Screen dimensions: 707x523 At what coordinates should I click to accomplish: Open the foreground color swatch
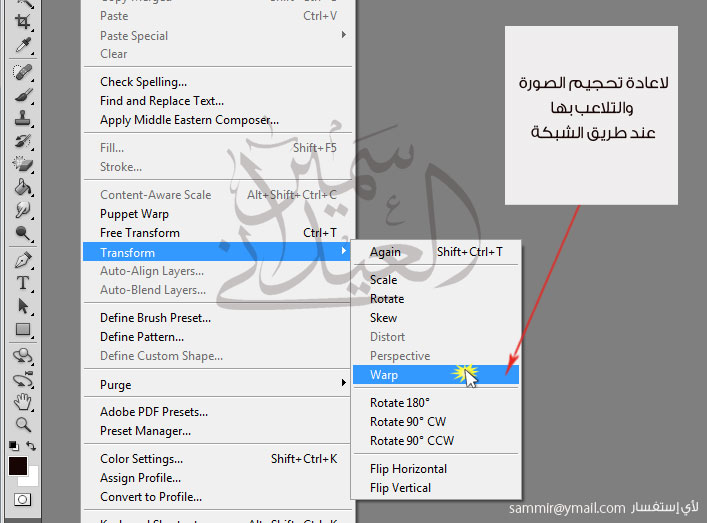click(18, 466)
